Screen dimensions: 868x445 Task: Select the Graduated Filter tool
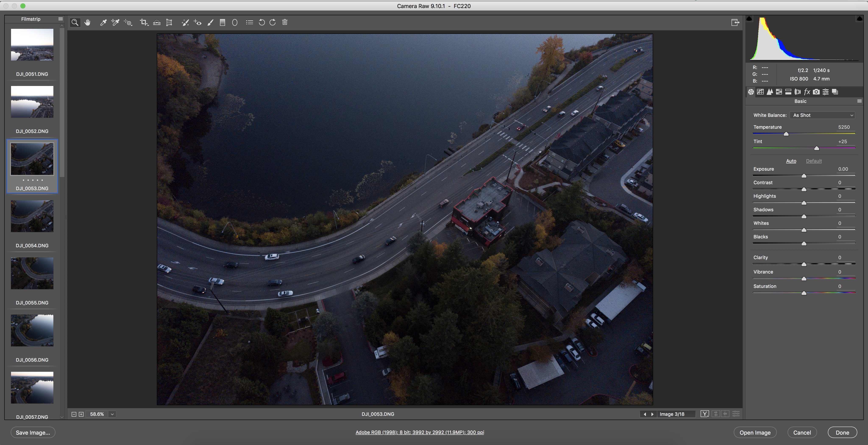pyautogui.click(x=222, y=22)
